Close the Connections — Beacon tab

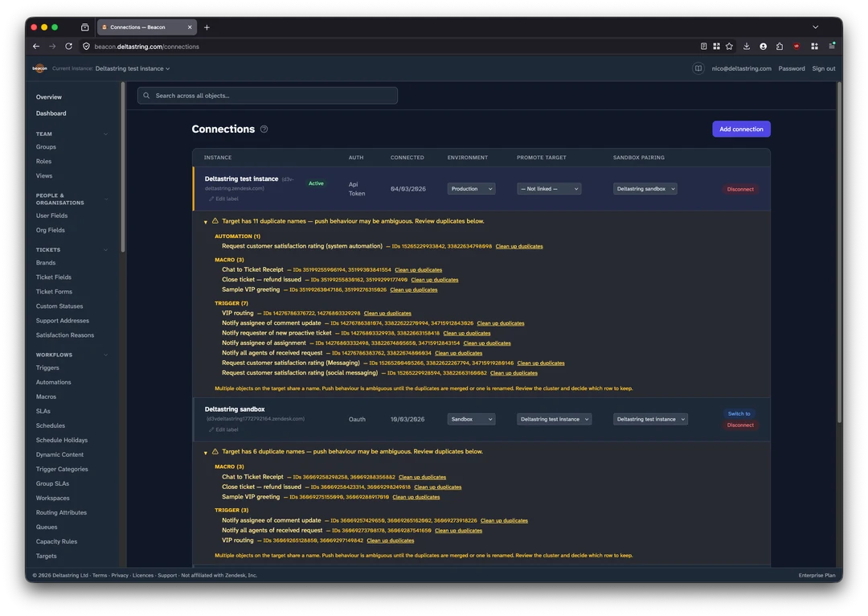190,27
